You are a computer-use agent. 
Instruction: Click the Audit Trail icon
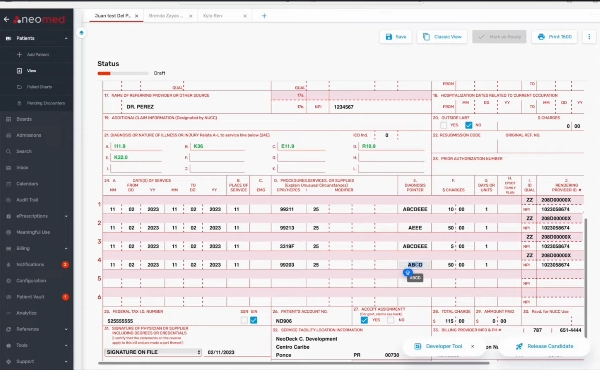8,200
